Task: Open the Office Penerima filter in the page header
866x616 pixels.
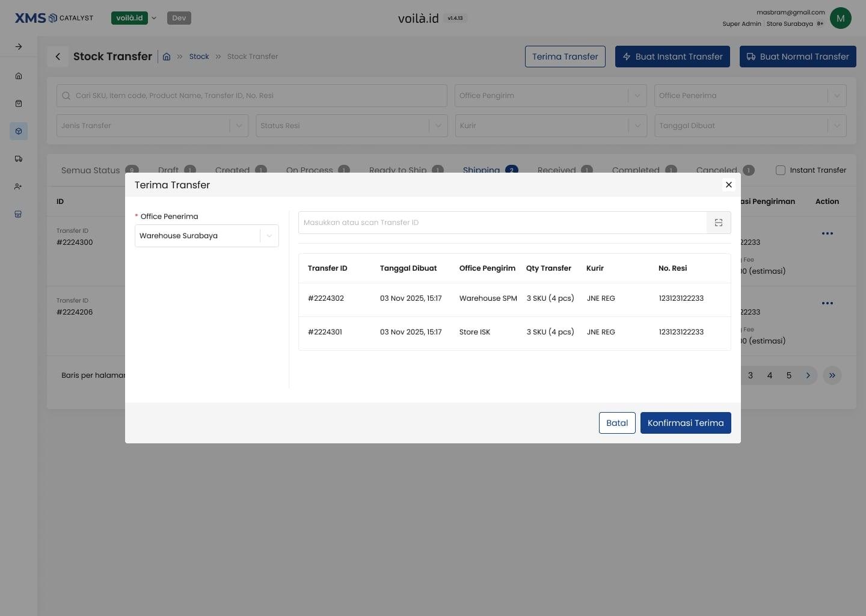Action: point(751,96)
